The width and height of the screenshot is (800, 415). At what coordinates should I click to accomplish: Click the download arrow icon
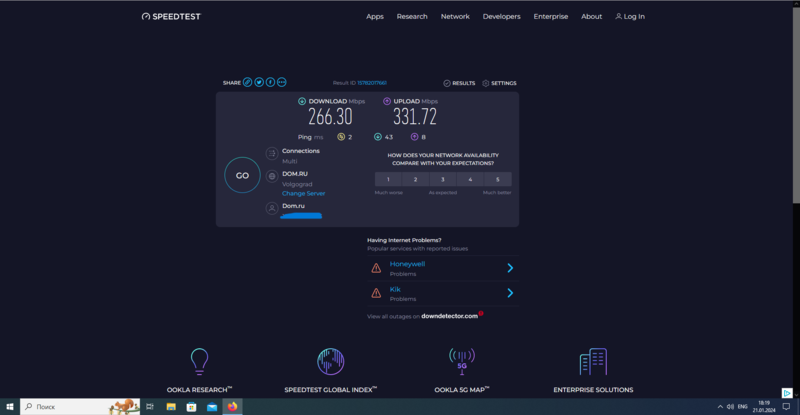(302, 101)
